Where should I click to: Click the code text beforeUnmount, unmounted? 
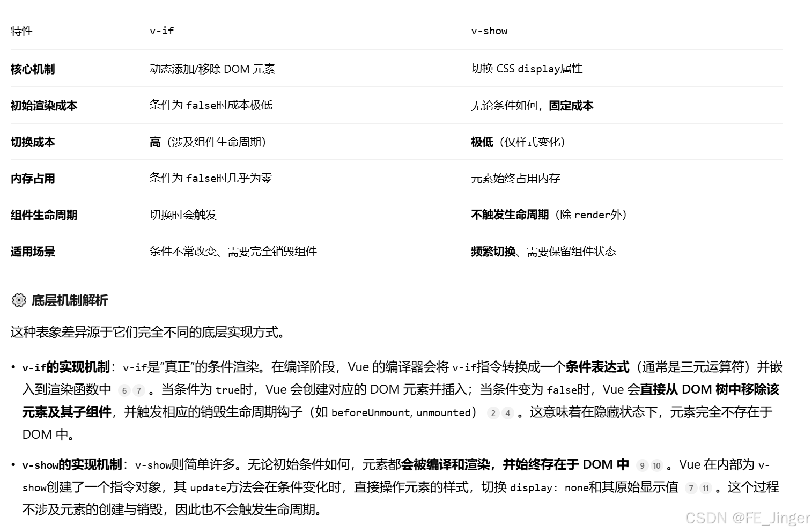[401, 412]
